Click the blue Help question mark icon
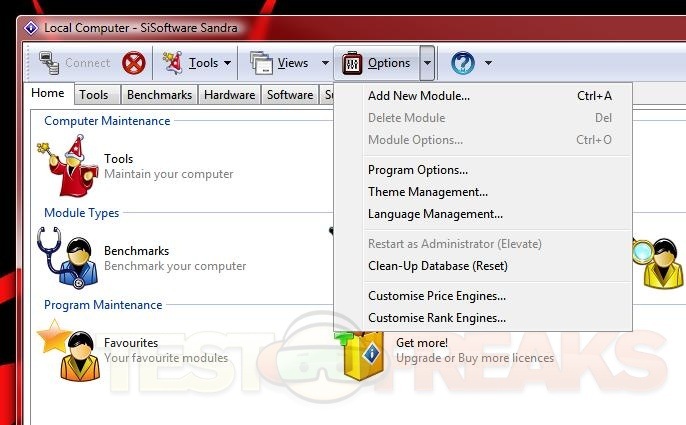This screenshot has width=686, height=425. tap(462, 63)
